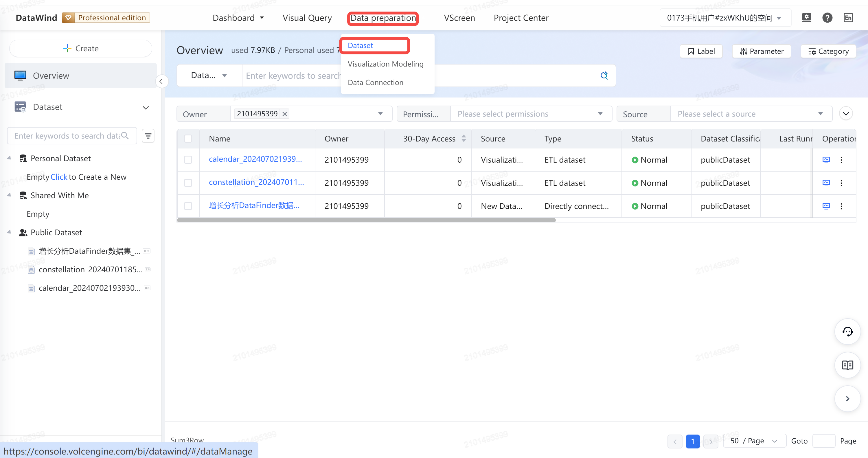Check the 增长分析DataFinder row checkbox
The height and width of the screenshot is (458, 868).
[188, 206]
